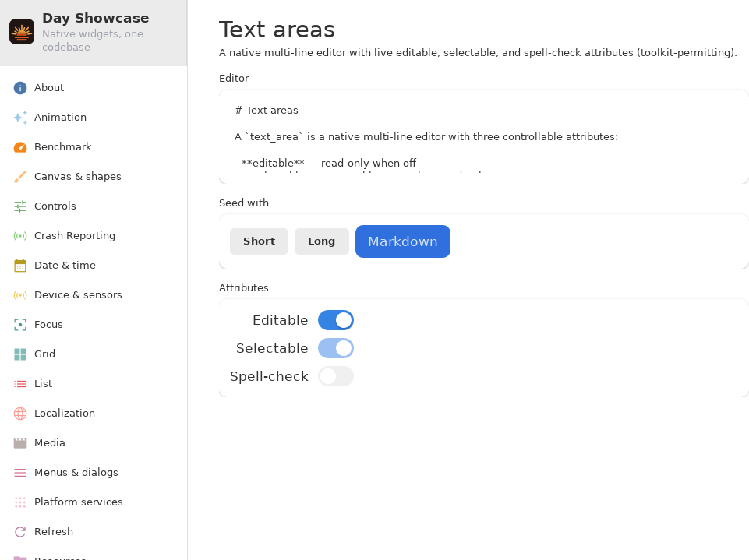Open the Benchmark gauge icon
Screen dimensions: 749x560
(x=20, y=147)
